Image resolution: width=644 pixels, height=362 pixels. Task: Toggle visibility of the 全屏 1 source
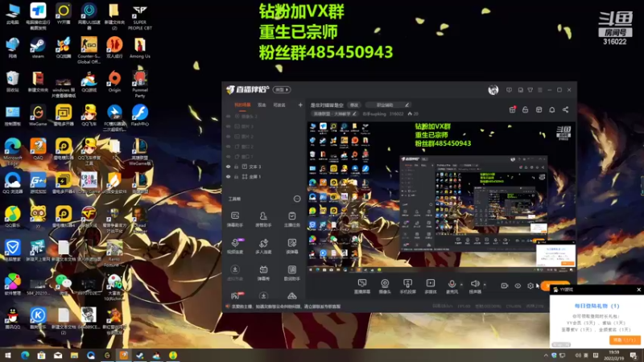click(229, 176)
